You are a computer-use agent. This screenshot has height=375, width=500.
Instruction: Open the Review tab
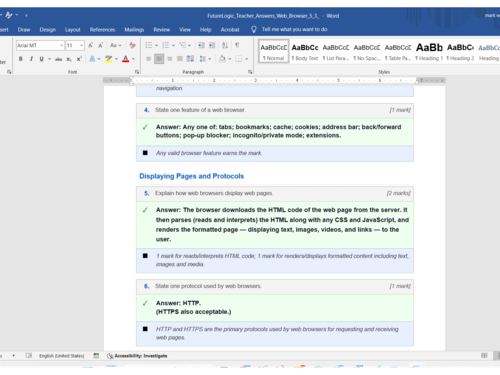[162, 30]
